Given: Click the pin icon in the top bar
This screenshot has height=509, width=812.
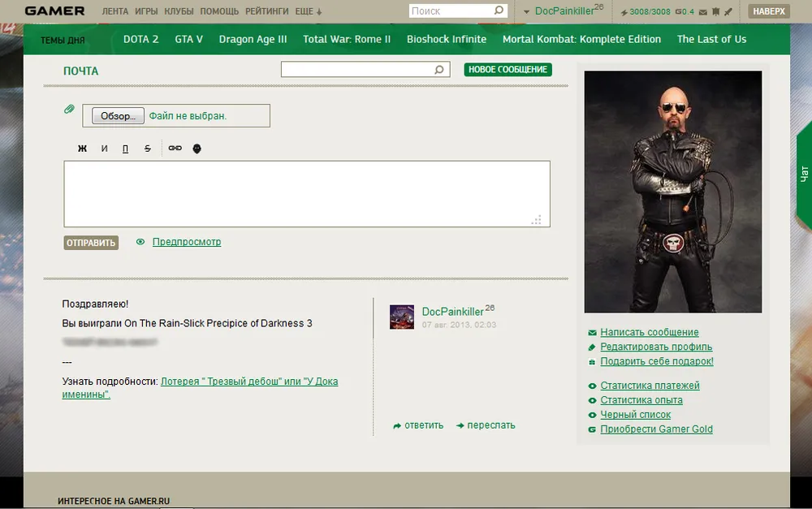Looking at the screenshot, I should [x=728, y=12].
